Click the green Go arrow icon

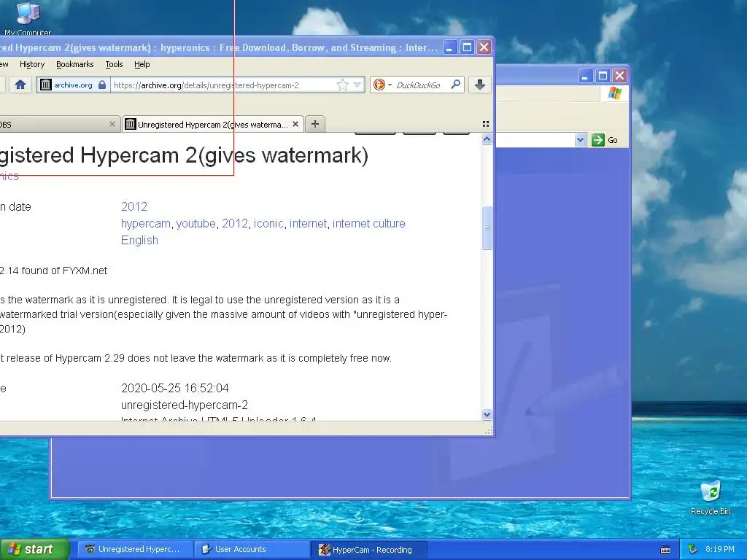[x=598, y=140]
